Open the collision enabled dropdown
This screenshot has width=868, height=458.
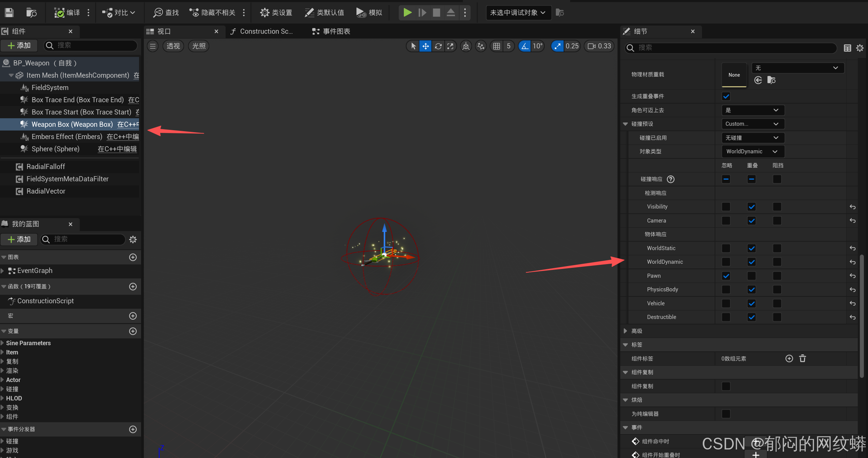tap(752, 138)
